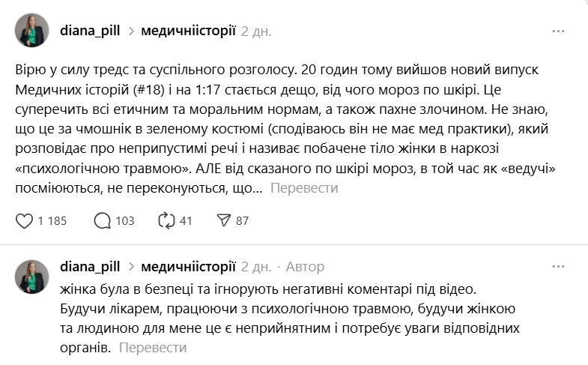588x365 pixels.
Task: Like the first post with the heart icon
Action: pos(25,220)
